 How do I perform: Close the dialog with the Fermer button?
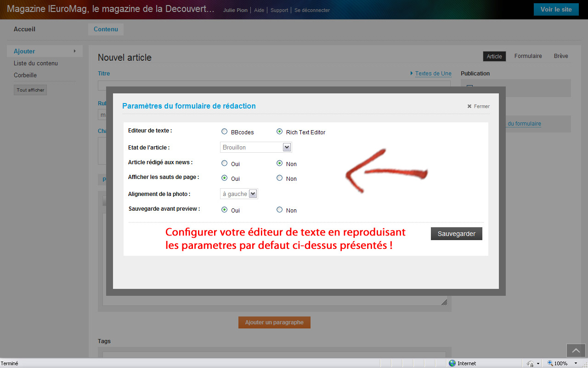coord(479,106)
